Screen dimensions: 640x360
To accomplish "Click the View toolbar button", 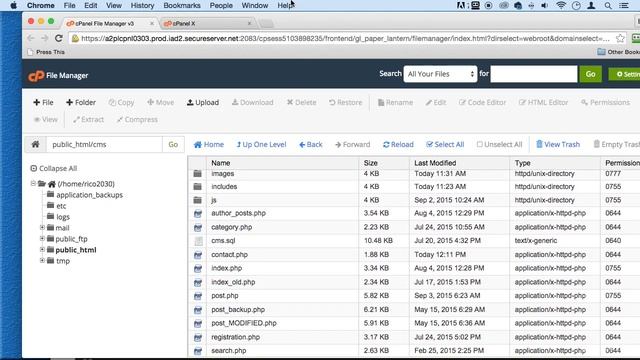I will [46, 120].
